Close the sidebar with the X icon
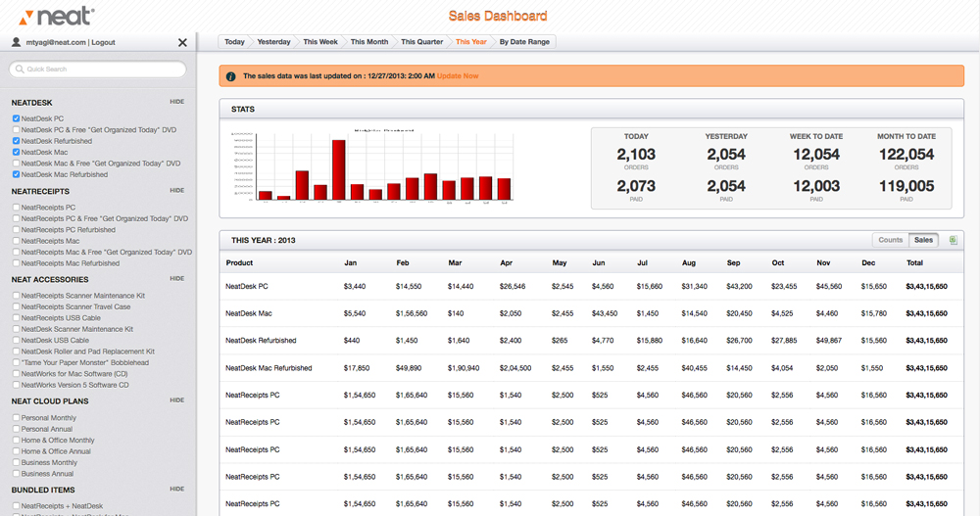The image size is (980, 516). [x=182, y=42]
